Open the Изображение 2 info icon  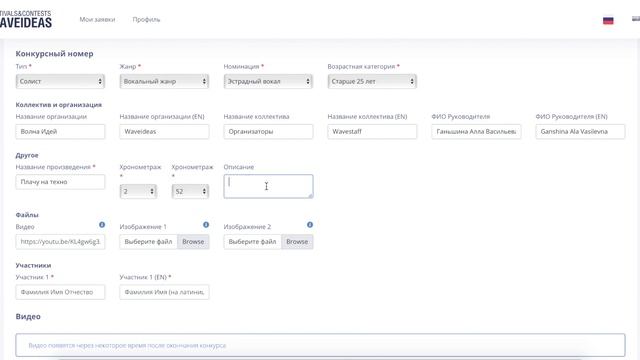pyautogui.click(x=310, y=225)
